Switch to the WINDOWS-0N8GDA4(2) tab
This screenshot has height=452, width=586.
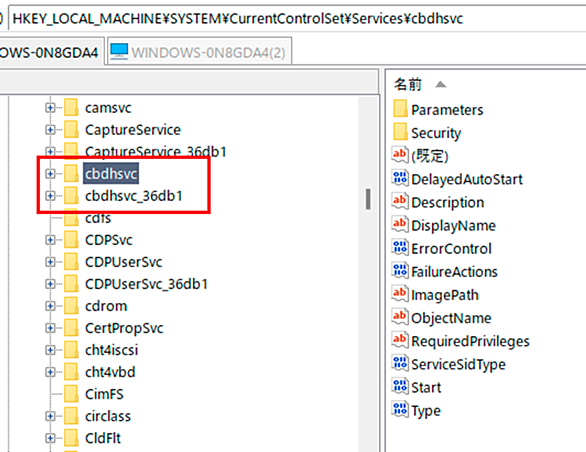click(199, 51)
